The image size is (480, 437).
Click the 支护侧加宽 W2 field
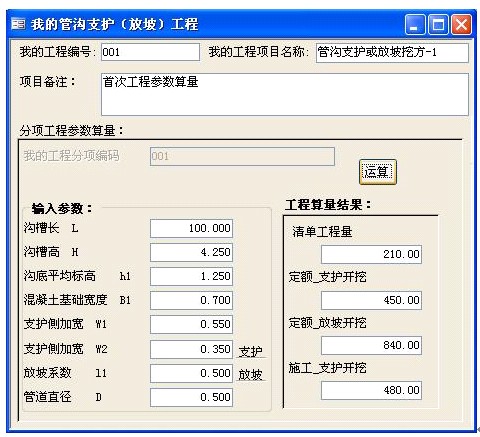pyautogui.click(x=191, y=349)
